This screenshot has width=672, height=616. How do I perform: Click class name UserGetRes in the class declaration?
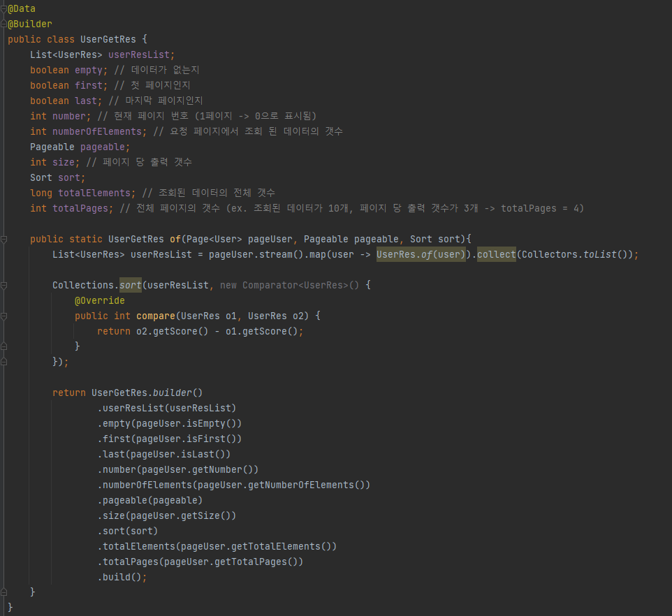point(108,39)
